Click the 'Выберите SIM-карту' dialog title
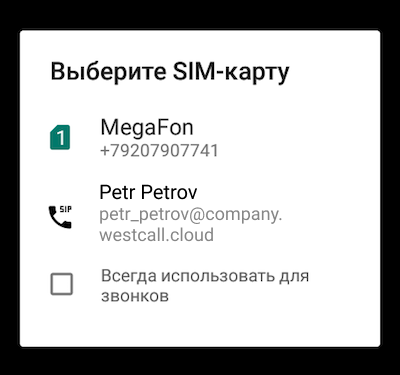 point(170,72)
